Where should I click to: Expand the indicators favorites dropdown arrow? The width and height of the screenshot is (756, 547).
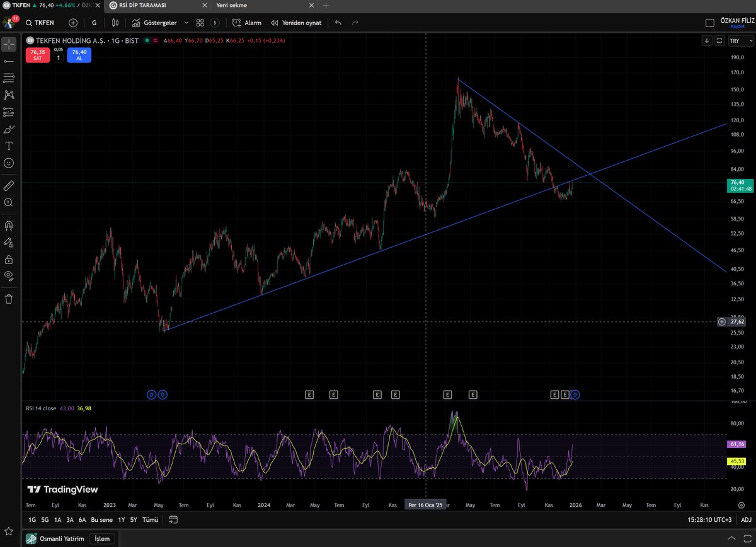(x=185, y=23)
